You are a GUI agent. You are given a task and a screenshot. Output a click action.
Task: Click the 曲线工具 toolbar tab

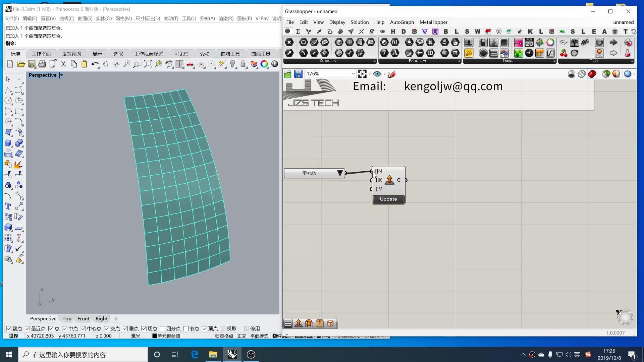[230, 54]
